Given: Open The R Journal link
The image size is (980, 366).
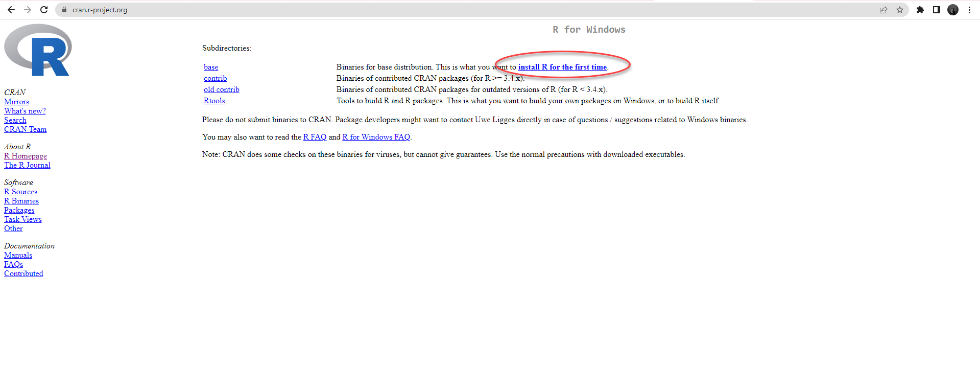Looking at the screenshot, I should click(x=27, y=165).
